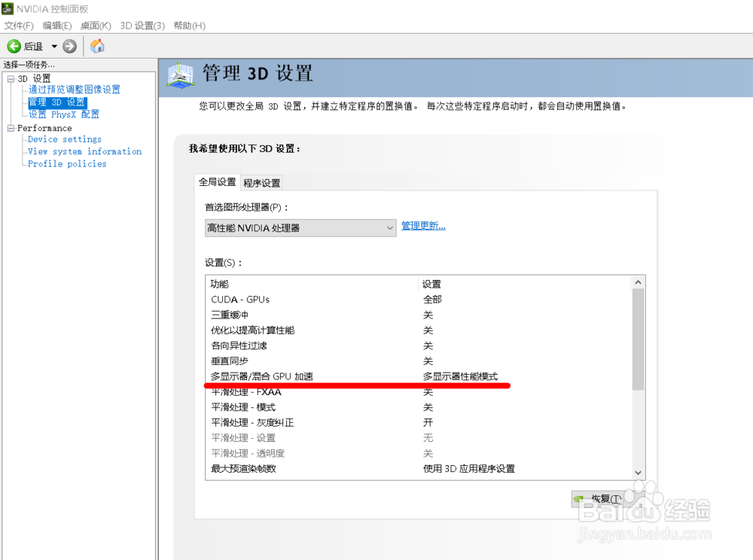
Task: Click the 设置 column header
Action: coord(524,284)
